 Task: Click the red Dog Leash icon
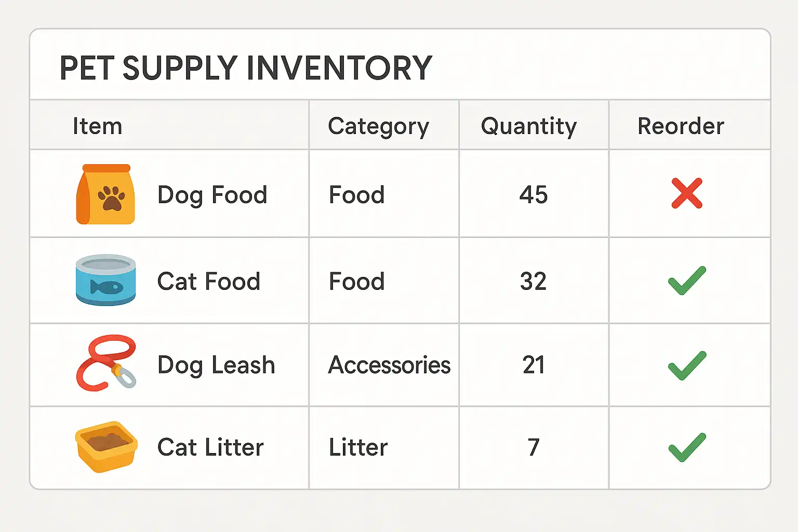coord(106,363)
